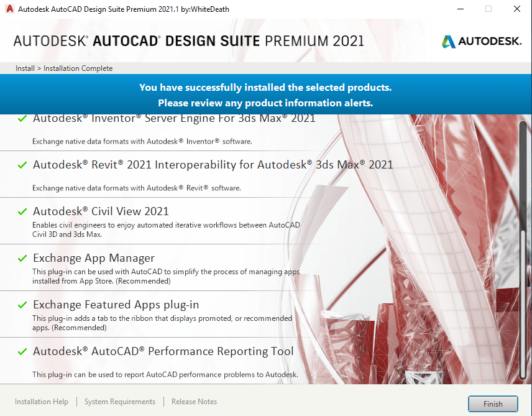Click 'adds a tab to the ribbon' description

(x=162, y=323)
